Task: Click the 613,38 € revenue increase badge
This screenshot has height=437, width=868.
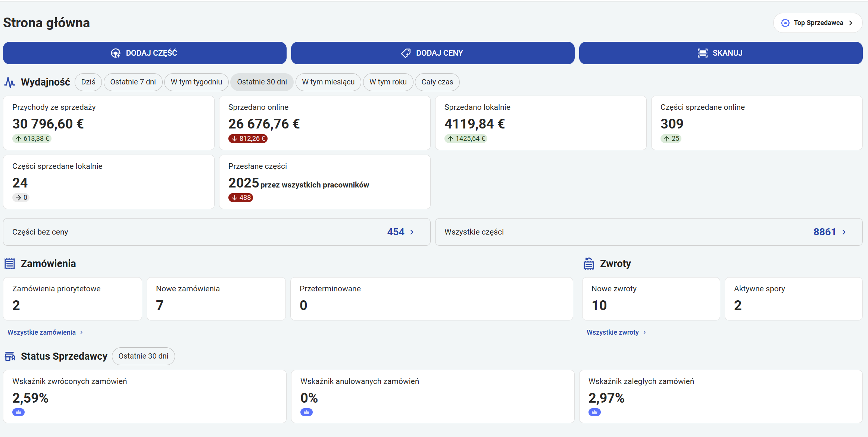Action: coord(32,139)
